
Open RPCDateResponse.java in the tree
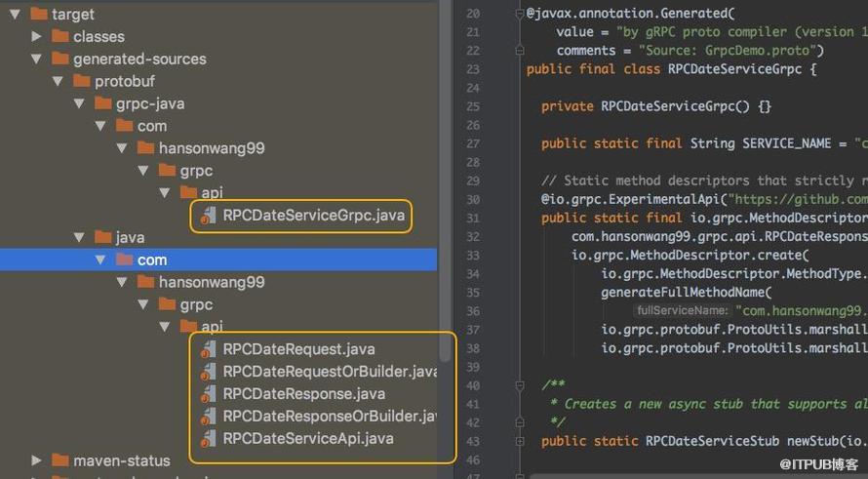[304, 394]
